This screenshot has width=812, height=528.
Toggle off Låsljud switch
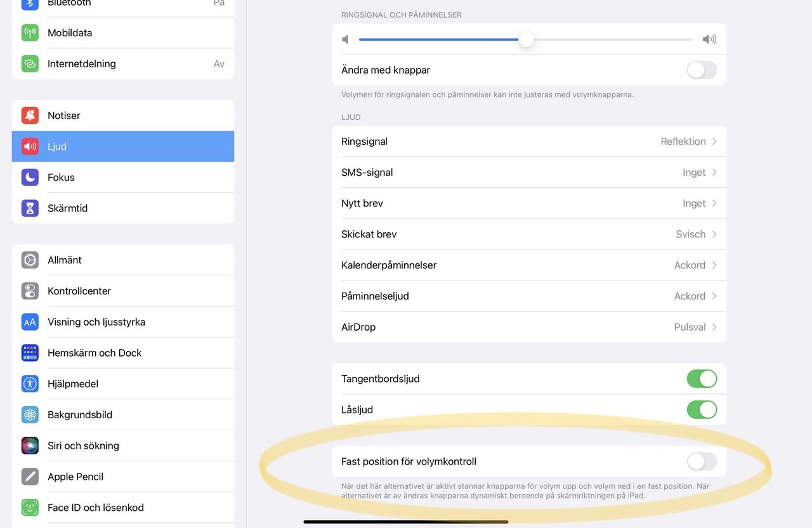tap(701, 409)
